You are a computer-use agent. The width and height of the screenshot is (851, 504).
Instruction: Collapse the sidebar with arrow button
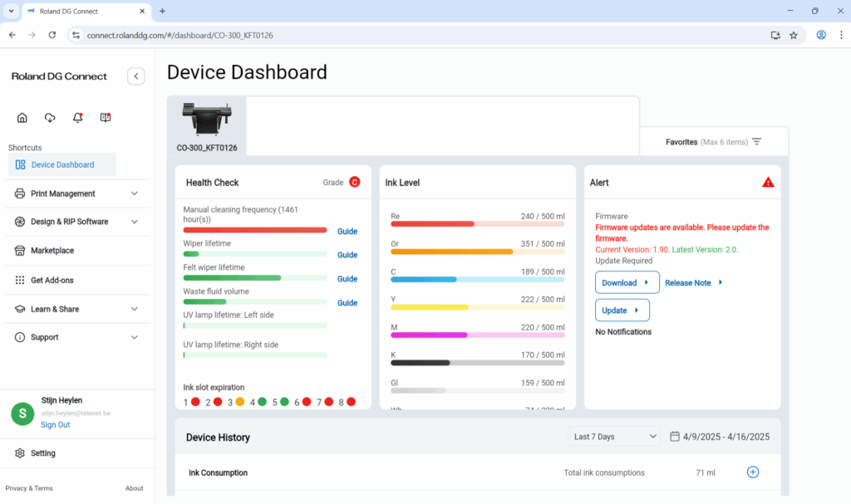pos(136,76)
